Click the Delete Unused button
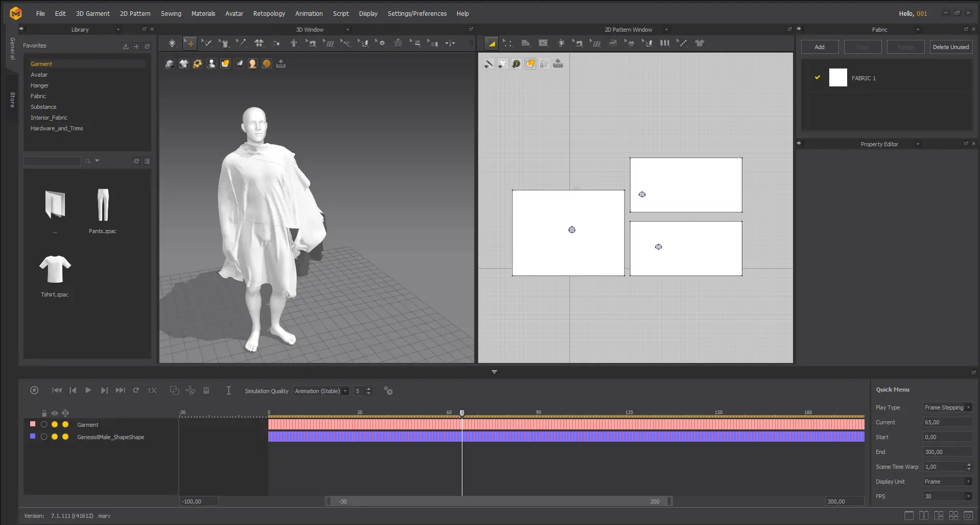Image resolution: width=980 pixels, height=525 pixels. [x=950, y=47]
